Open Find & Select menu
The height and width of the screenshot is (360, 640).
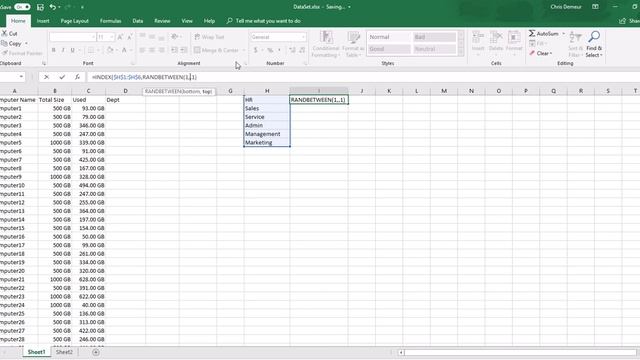click(594, 44)
